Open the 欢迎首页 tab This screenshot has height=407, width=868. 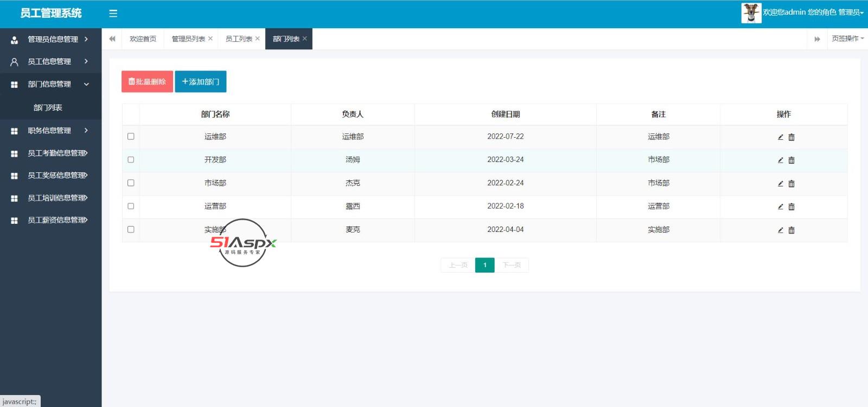click(143, 39)
